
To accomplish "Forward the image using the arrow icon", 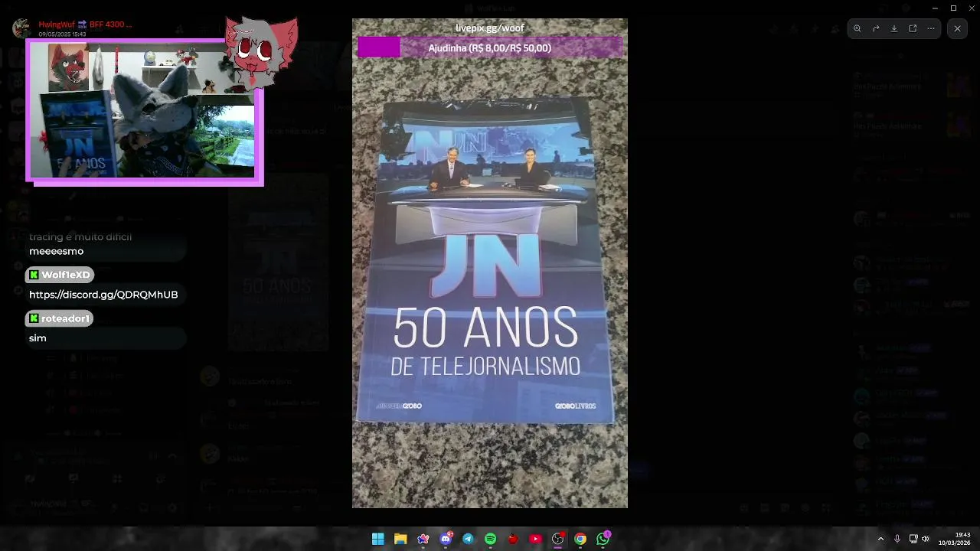I will [876, 28].
